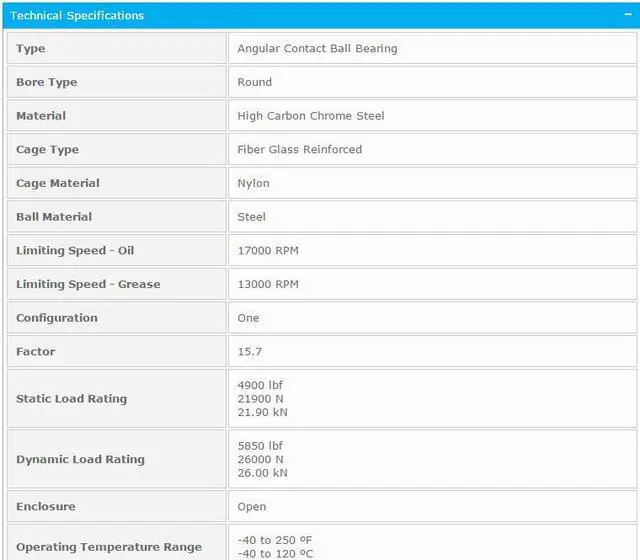Select the Cage Type label
The image size is (640, 560).
(47, 150)
